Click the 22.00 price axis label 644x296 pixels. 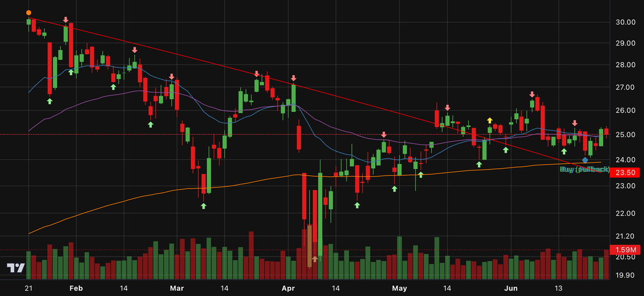point(626,213)
